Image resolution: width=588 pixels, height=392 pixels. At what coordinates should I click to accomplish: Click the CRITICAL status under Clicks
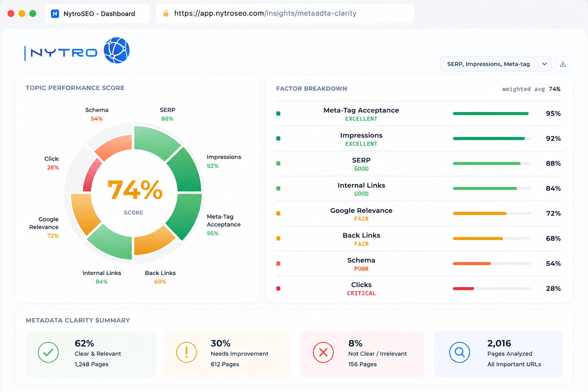click(x=361, y=293)
